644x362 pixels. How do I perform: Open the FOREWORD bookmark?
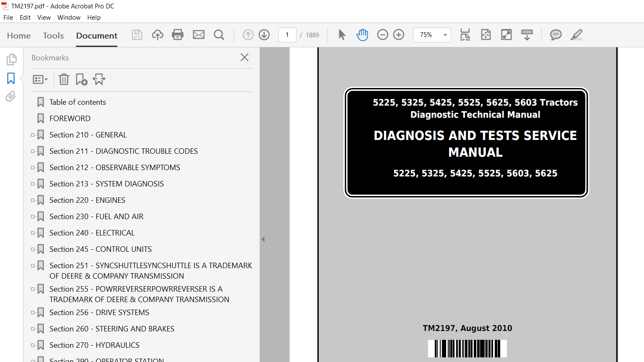click(x=70, y=119)
